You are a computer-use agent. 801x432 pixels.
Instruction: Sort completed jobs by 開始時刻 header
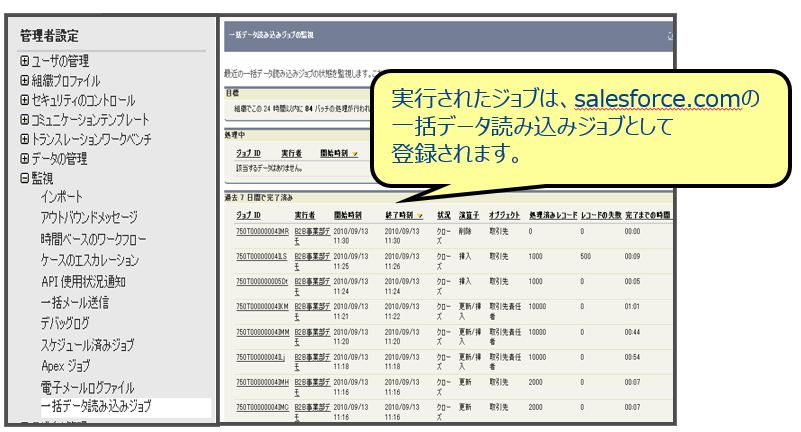348,215
